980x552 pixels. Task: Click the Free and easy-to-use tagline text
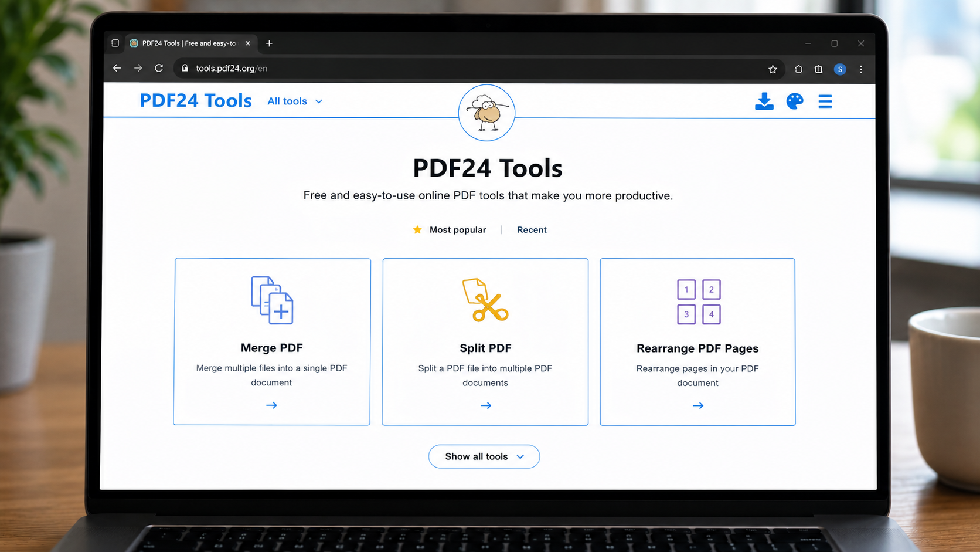pos(488,196)
